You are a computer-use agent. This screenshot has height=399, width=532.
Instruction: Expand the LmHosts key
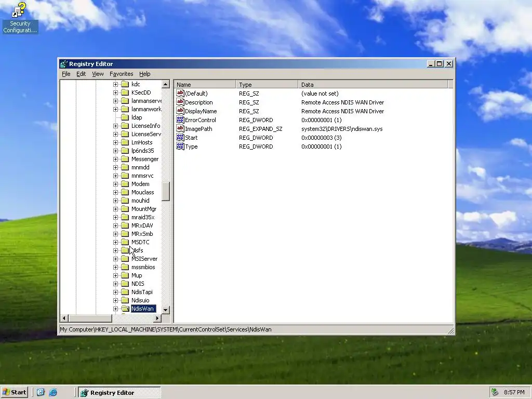click(116, 142)
